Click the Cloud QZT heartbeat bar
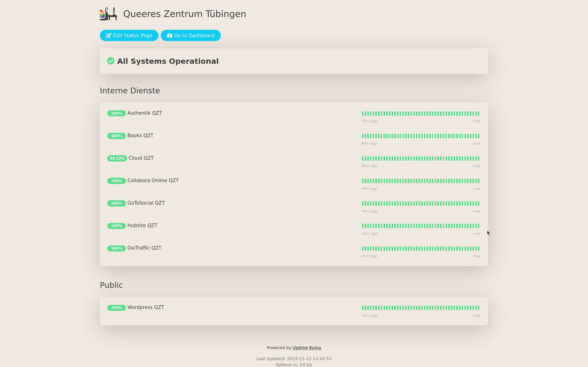The height and width of the screenshot is (367, 588). [420, 158]
